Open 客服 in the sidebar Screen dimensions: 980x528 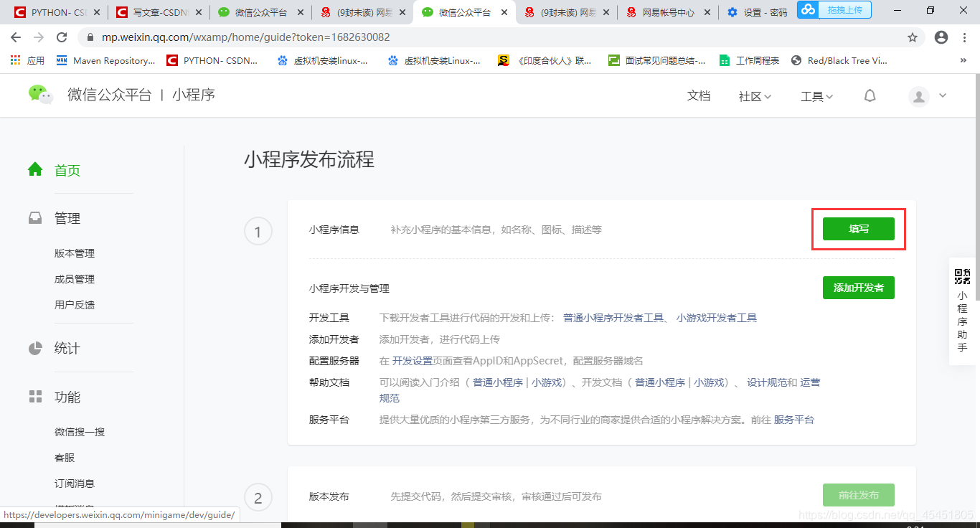[65, 458]
